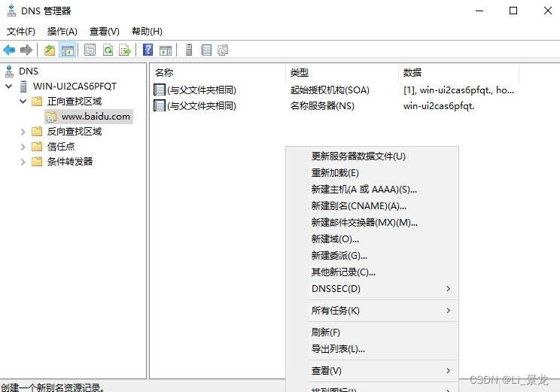This screenshot has height=392, width=560.
Task: Open the 操作(A) menu
Action: click(x=62, y=32)
